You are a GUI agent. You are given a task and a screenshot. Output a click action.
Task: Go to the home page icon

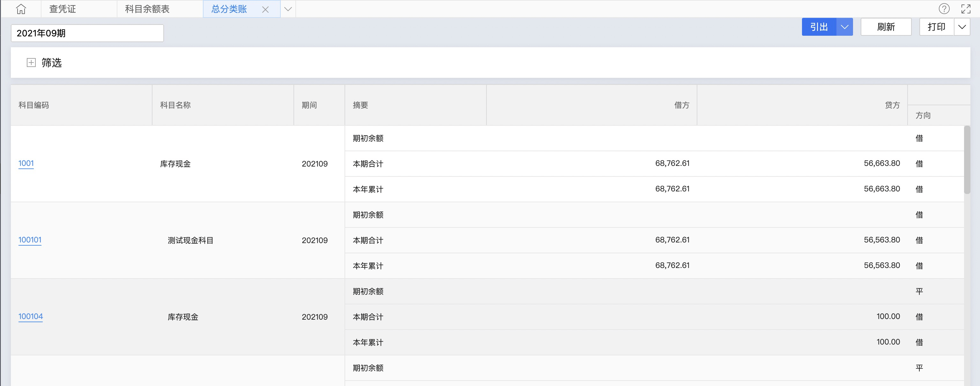(21, 9)
